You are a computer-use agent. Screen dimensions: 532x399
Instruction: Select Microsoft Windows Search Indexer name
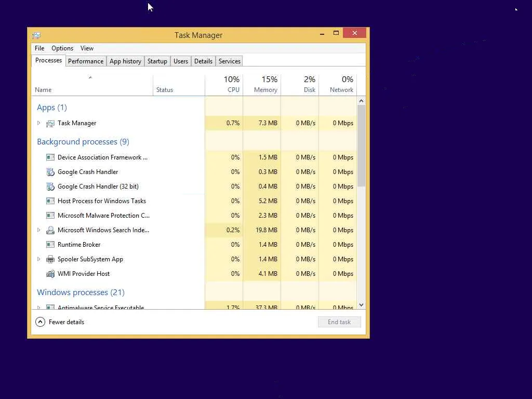click(x=103, y=230)
